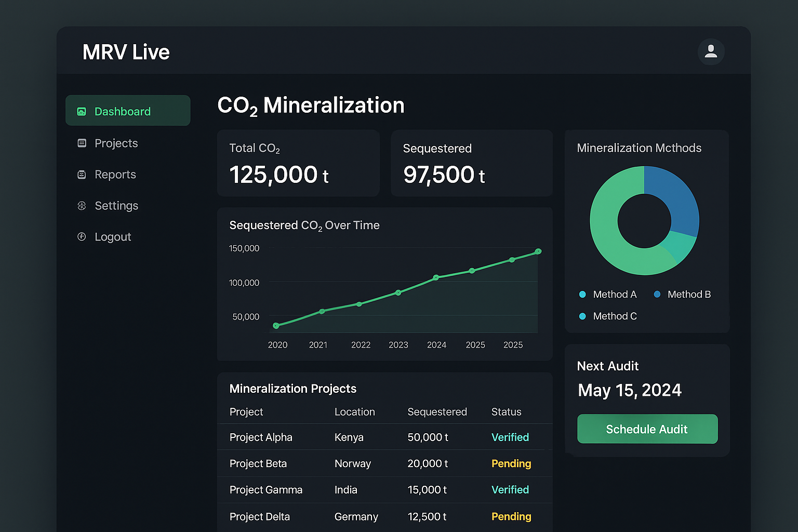The height and width of the screenshot is (532, 798).
Task: Click the Settings gear icon
Action: (x=82, y=206)
